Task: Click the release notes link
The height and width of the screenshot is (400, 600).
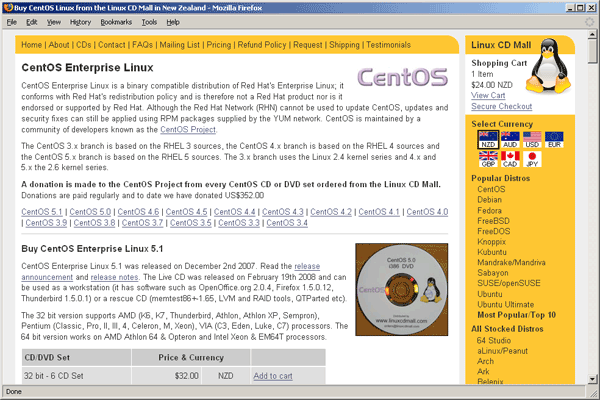Action: click(114, 277)
